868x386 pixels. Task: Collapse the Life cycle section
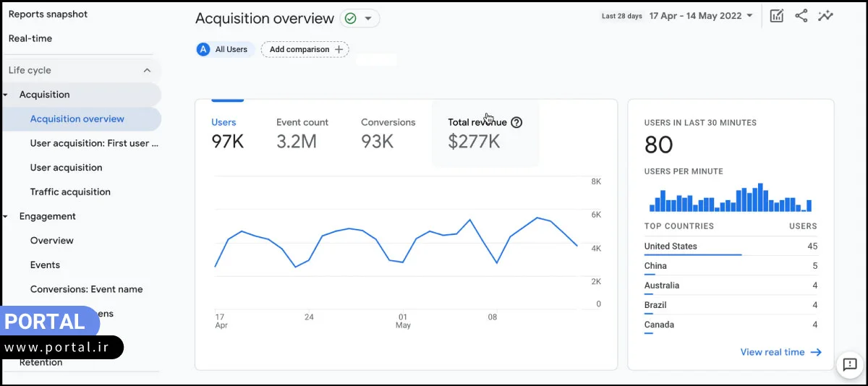[x=147, y=70]
